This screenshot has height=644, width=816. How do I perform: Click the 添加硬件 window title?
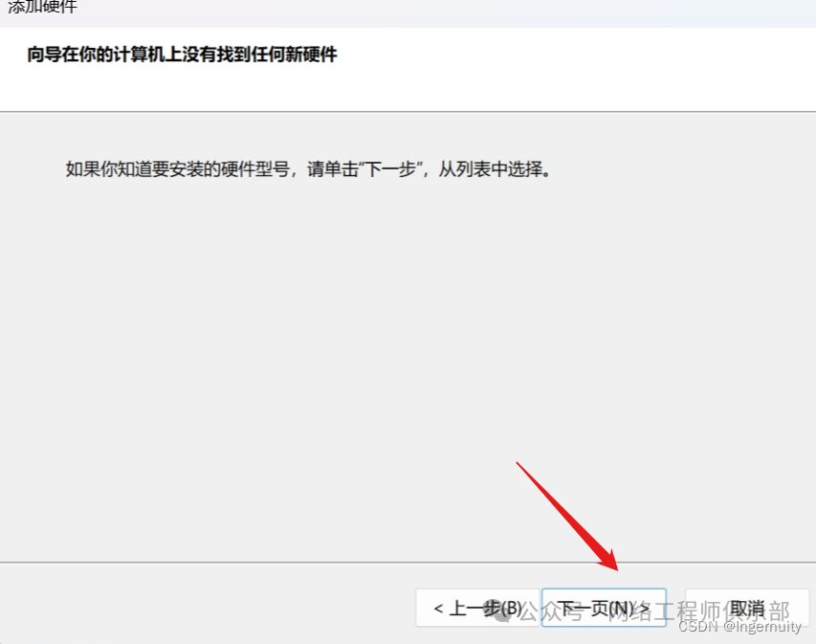42,7
